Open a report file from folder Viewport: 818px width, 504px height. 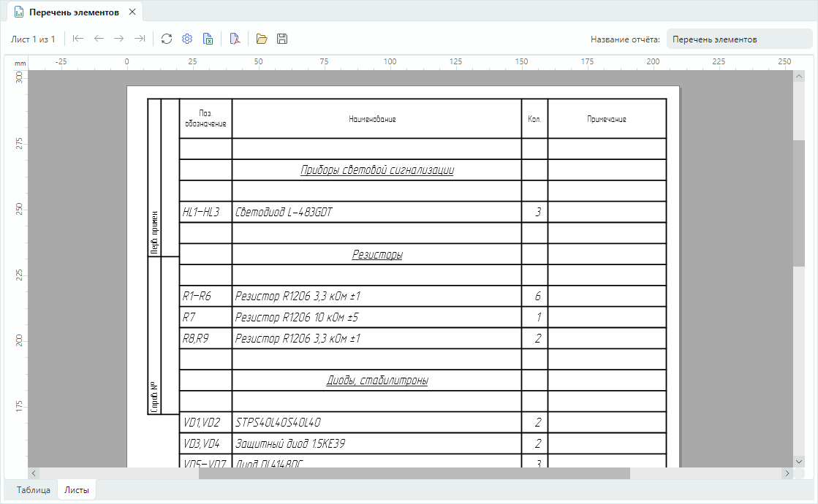coord(262,39)
